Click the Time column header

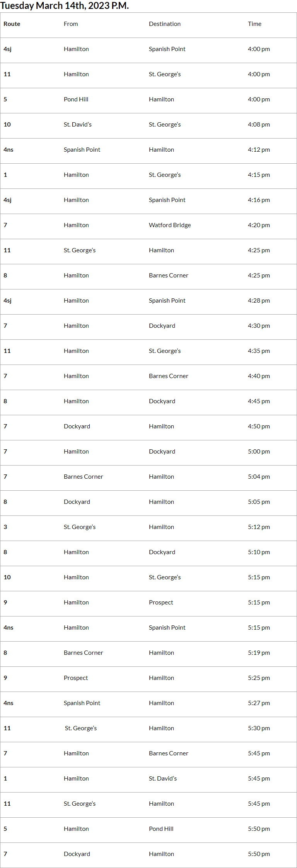(254, 24)
